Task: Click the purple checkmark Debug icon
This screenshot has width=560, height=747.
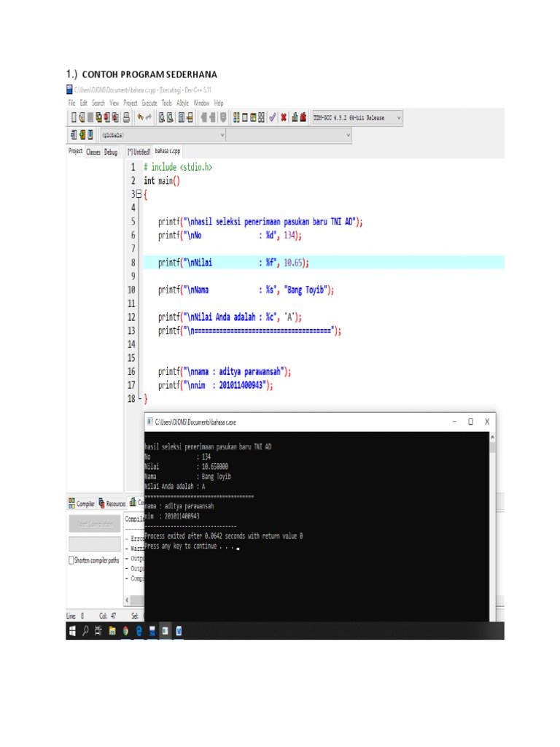Action: [273, 117]
